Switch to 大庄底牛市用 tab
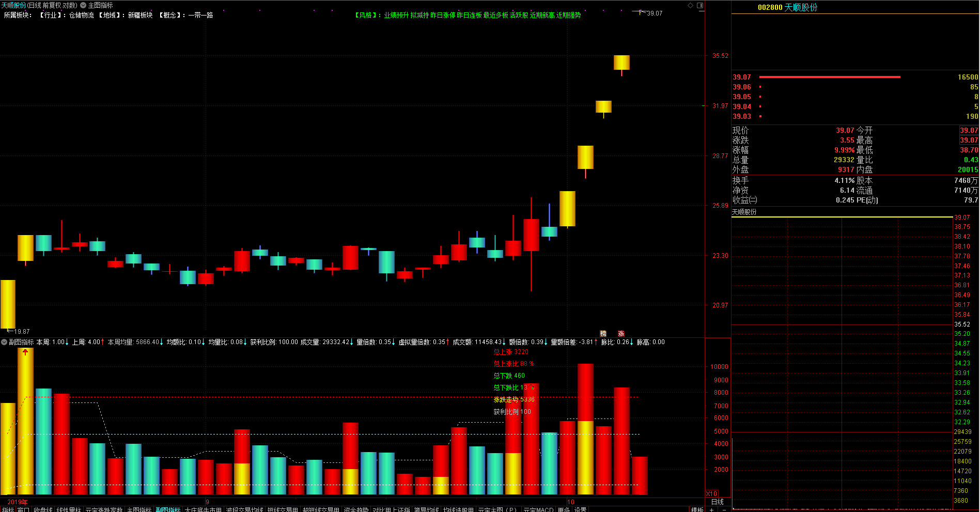 pyautogui.click(x=203, y=509)
